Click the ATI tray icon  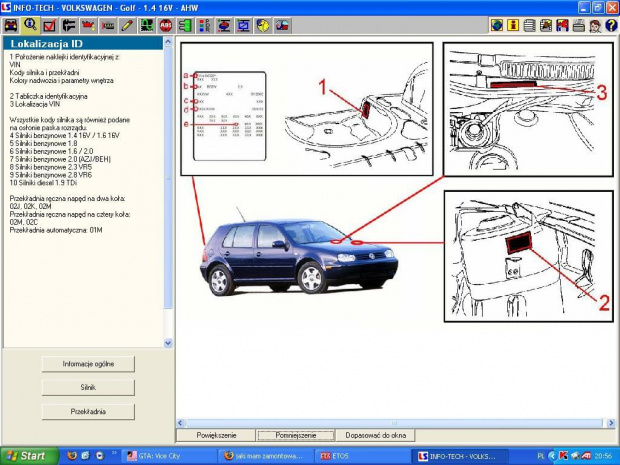coord(586,456)
